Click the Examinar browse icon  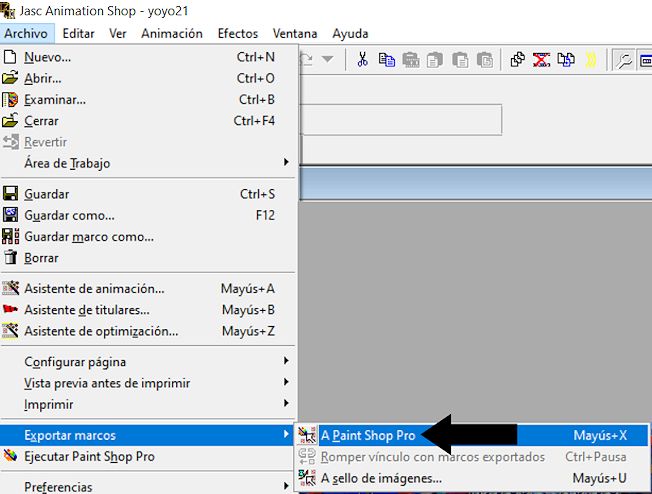tap(10, 99)
